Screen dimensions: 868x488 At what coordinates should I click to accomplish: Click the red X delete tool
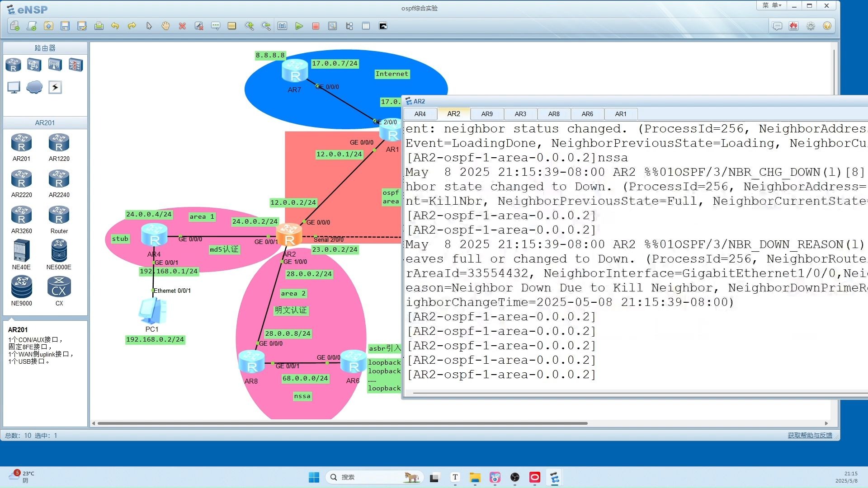182,26
